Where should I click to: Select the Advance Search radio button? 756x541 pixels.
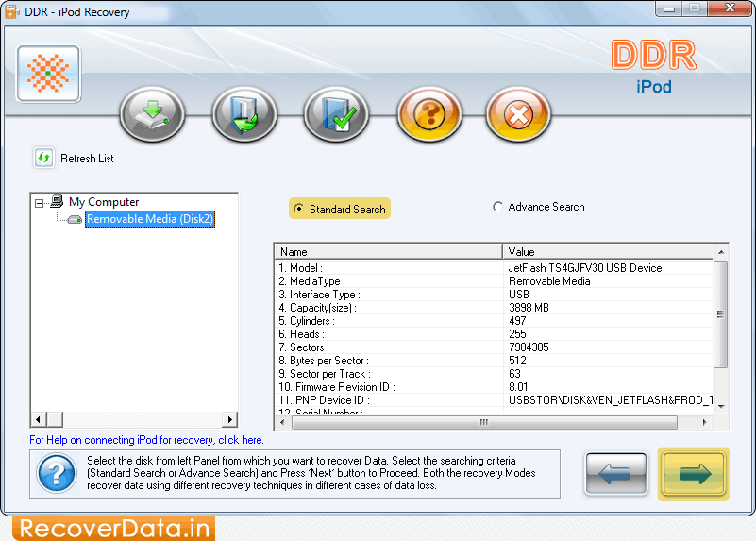coord(497,207)
